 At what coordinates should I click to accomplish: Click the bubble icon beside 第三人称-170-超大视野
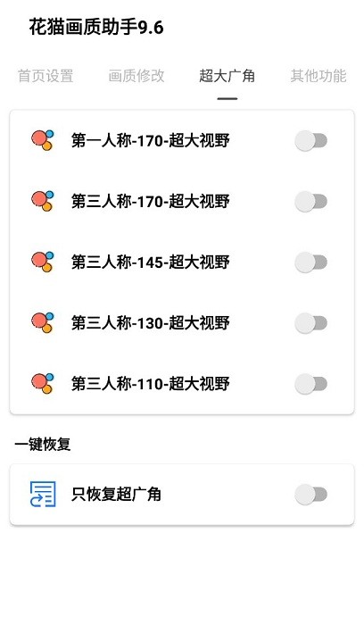pos(42,201)
